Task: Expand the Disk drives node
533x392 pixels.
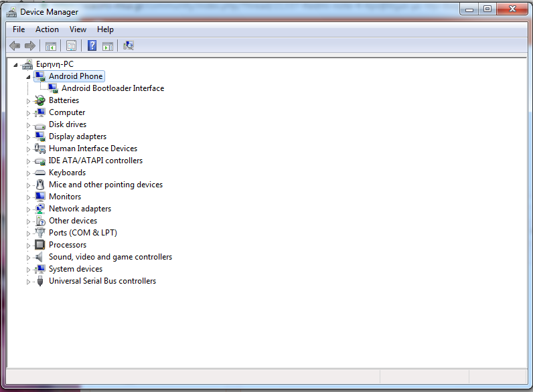Action: (x=28, y=125)
